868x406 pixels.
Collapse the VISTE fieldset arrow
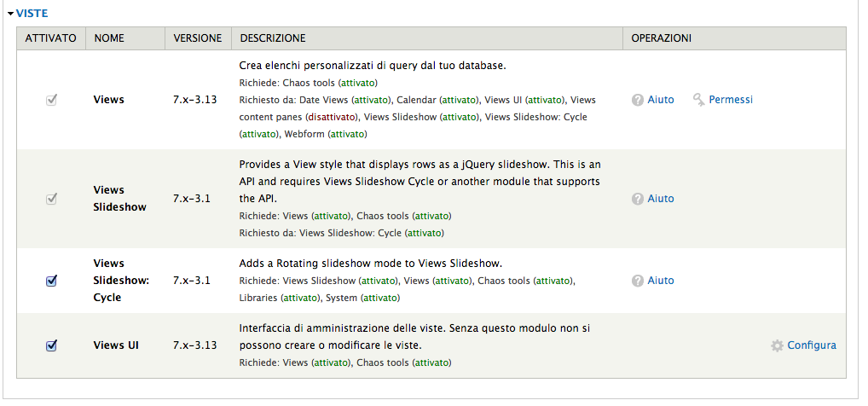tap(10, 14)
